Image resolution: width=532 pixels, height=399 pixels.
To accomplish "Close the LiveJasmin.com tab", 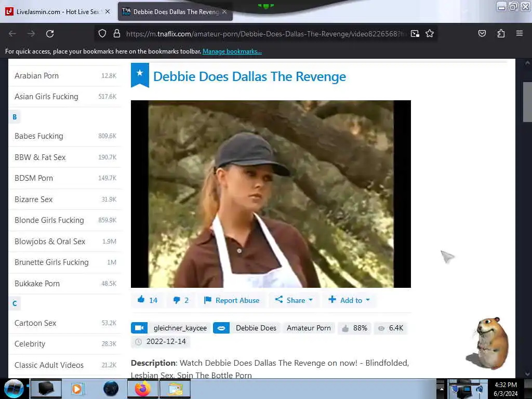I will 108,11.
